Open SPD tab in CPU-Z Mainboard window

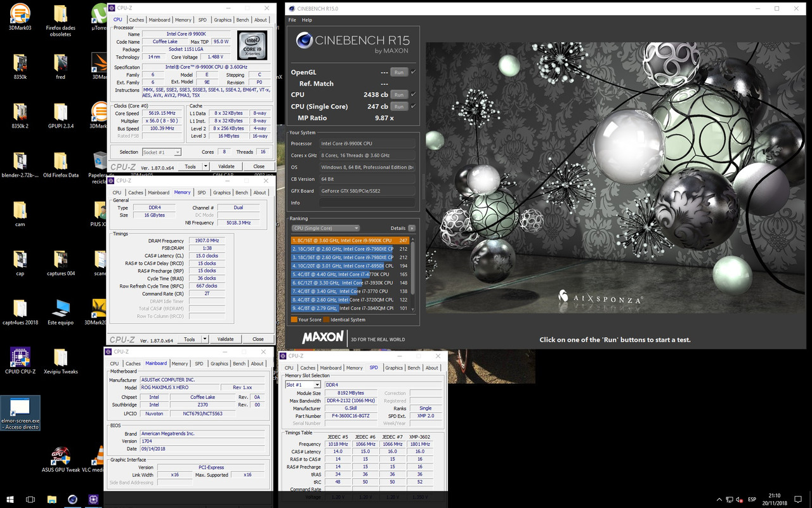click(x=199, y=364)
